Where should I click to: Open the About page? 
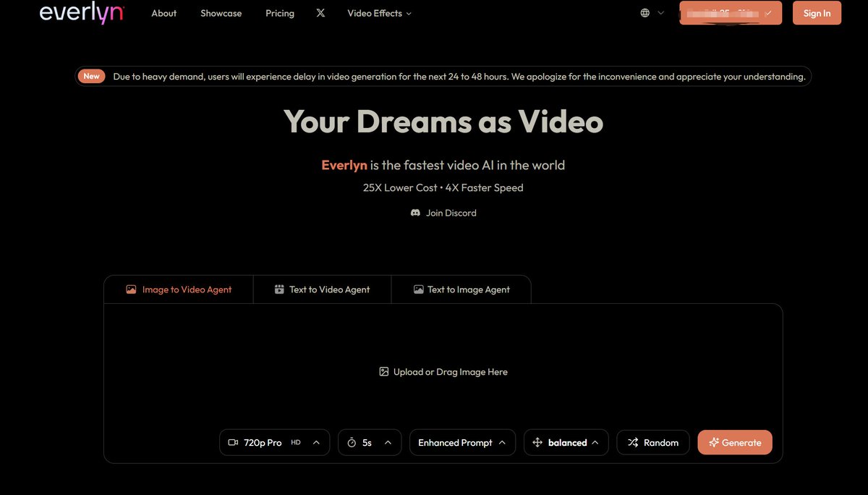pyautogui.click(x=164, y=13)
